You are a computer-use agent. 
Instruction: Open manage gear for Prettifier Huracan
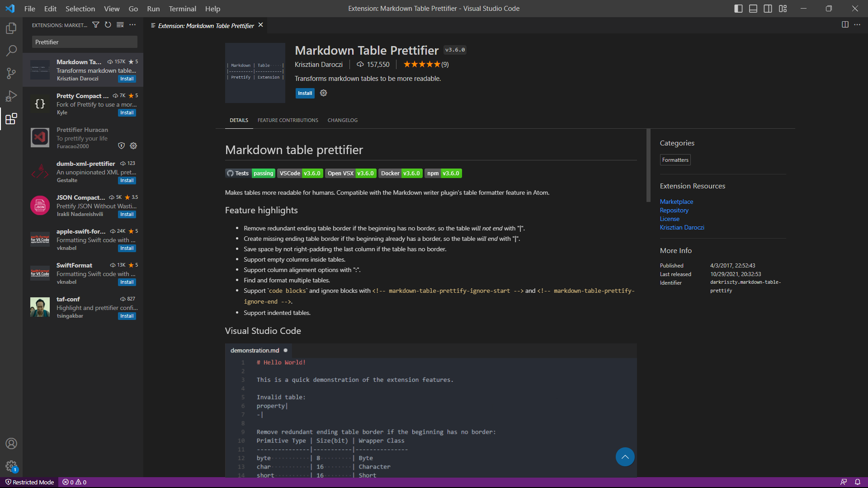[x=133, y=146]
